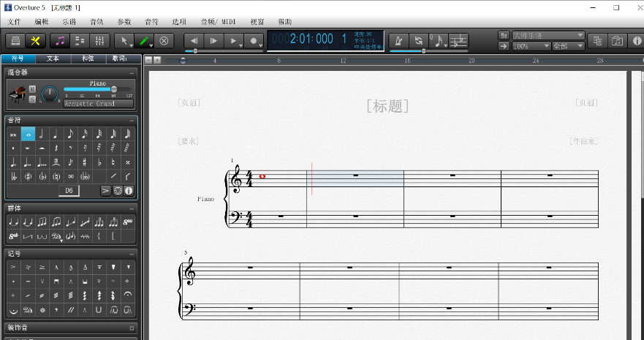Click the D6 pitch field

(69, 191)
